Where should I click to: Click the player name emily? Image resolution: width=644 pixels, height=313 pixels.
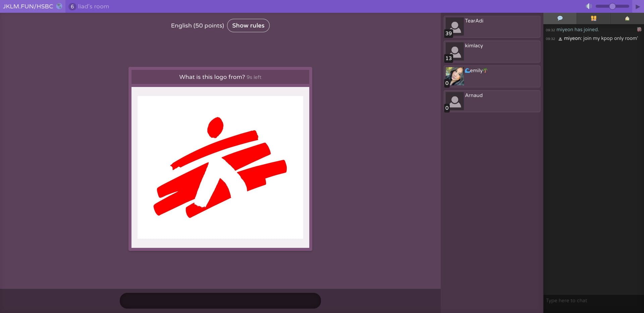476,71
